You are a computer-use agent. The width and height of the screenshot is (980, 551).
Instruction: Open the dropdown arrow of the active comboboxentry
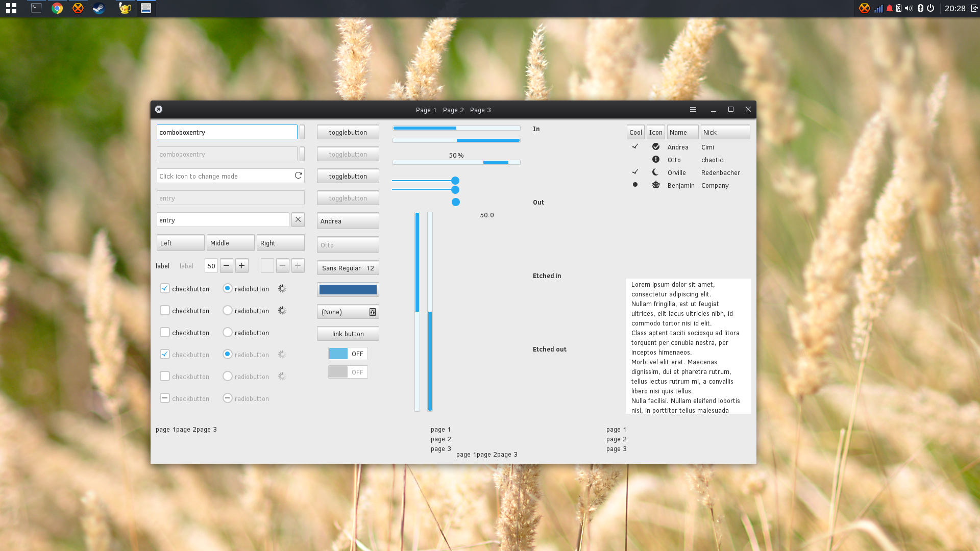302,132
